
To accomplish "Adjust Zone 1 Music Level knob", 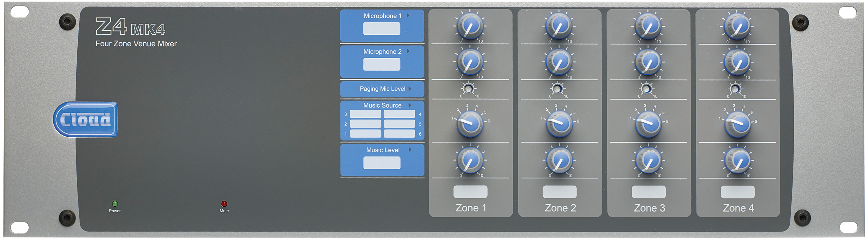I will (470, 160).
